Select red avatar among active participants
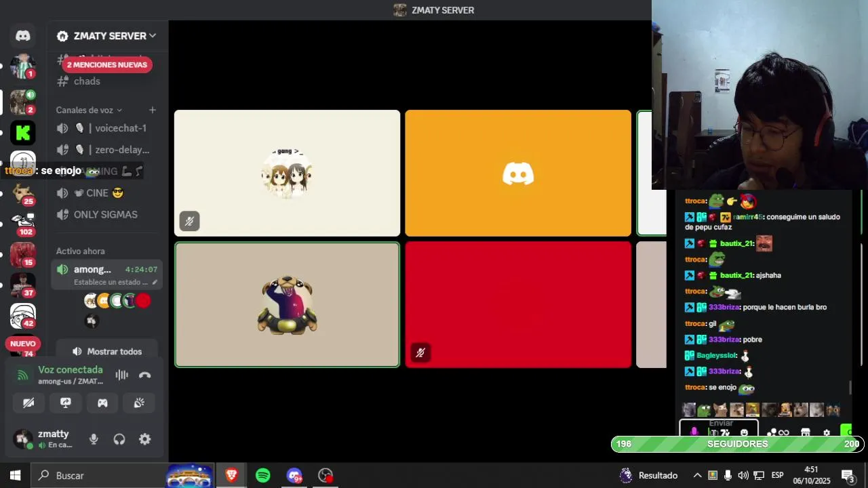The width and height of the screenshot is (868, 488). coord(143,301)
